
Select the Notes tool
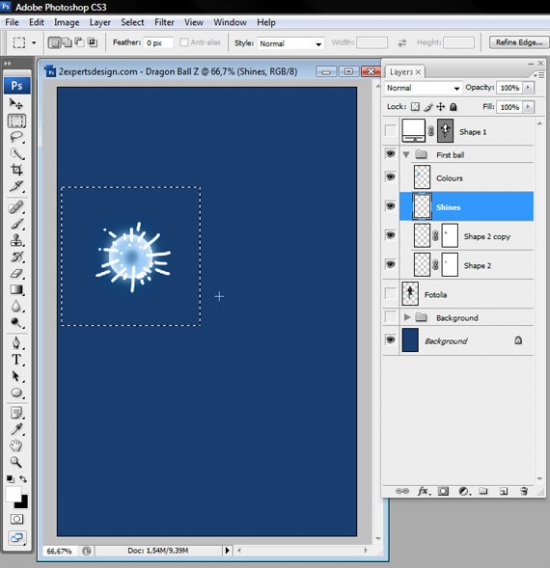16,413
